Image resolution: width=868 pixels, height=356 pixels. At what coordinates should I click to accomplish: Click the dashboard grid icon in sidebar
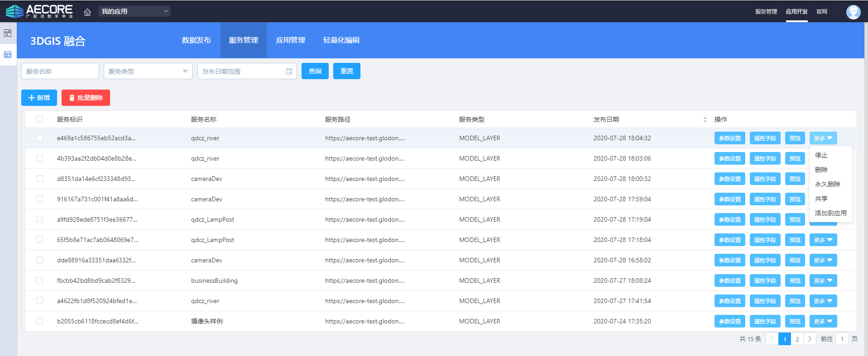(8, 33)
